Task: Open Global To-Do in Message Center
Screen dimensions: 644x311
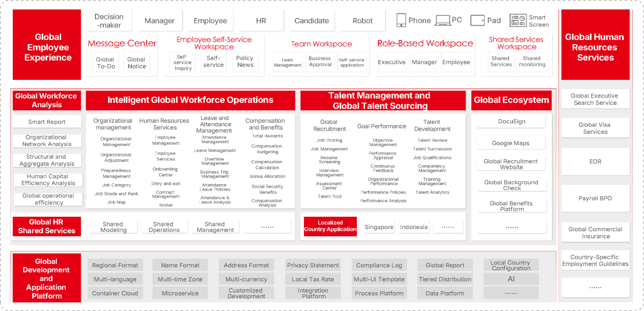Action: [105, 63]
